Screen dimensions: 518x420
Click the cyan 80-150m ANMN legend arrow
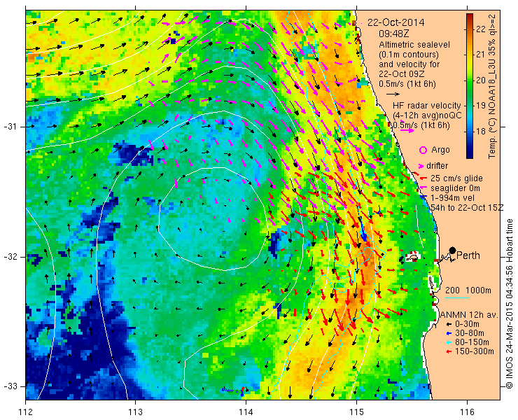[449, 342]
